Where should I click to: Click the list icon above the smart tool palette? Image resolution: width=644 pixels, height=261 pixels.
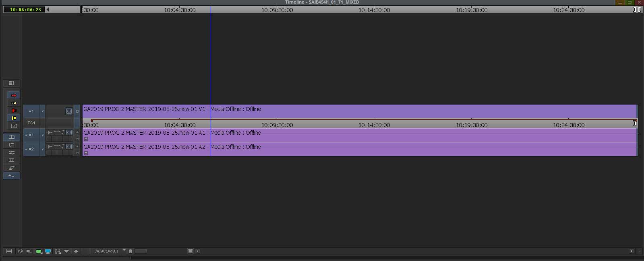(x=11, y=83)
